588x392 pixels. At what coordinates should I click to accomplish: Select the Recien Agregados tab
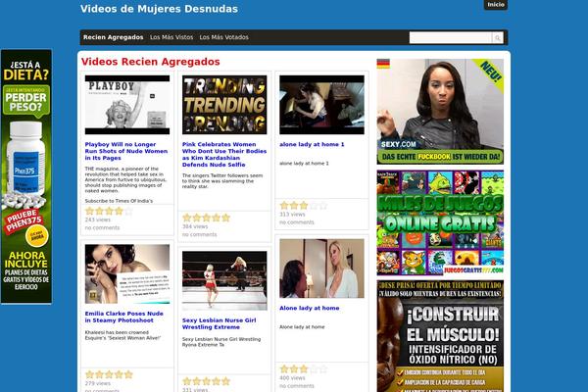tap(114, 37)
